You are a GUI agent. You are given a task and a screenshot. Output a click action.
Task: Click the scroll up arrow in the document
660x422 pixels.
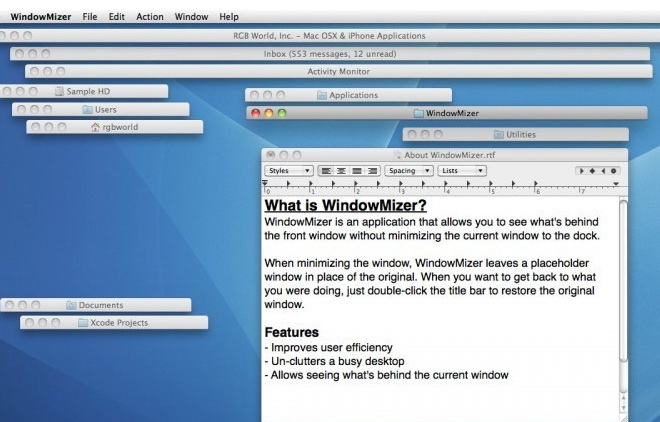[x=623, y=398]
